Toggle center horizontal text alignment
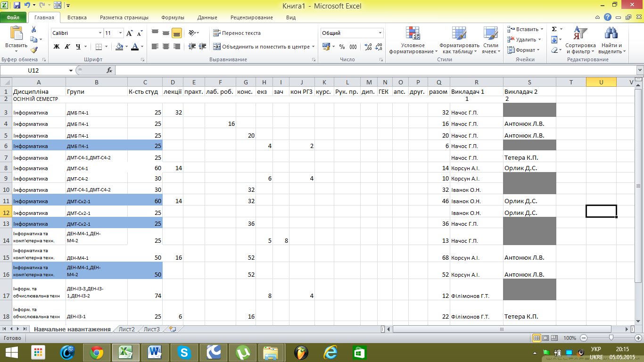 coord(166,47)
